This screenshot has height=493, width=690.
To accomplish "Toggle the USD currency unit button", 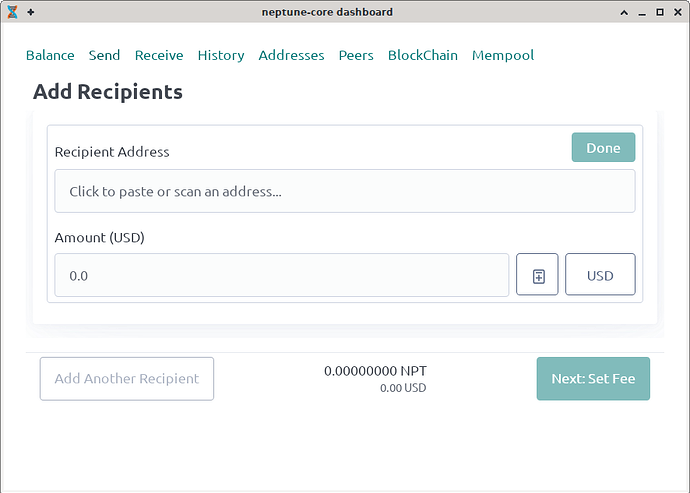I will point(600,275).
